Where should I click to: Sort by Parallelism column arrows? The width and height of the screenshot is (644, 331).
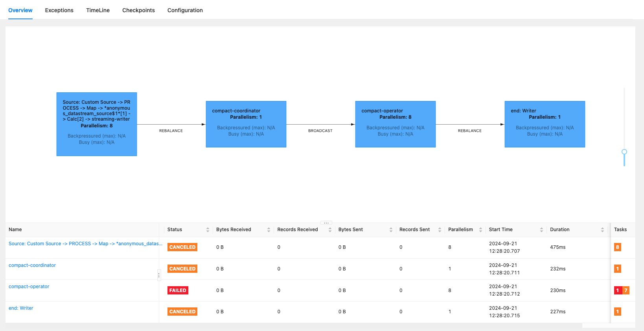480,230
